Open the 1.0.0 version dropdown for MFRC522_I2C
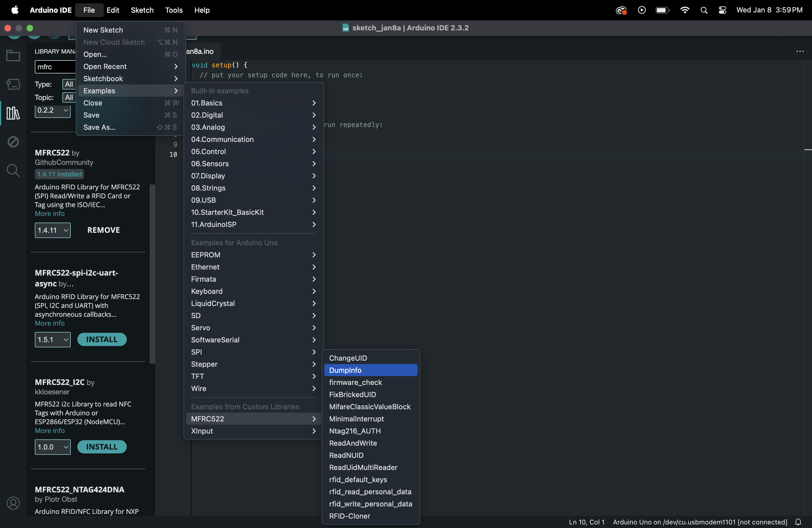Viewport: 812px width, 528px height. (52, 447)
